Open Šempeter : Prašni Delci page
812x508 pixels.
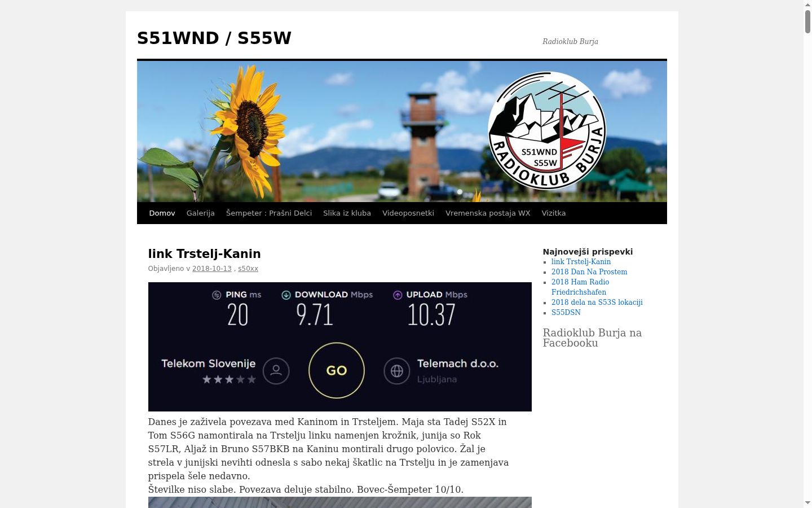tap(269, 213)
